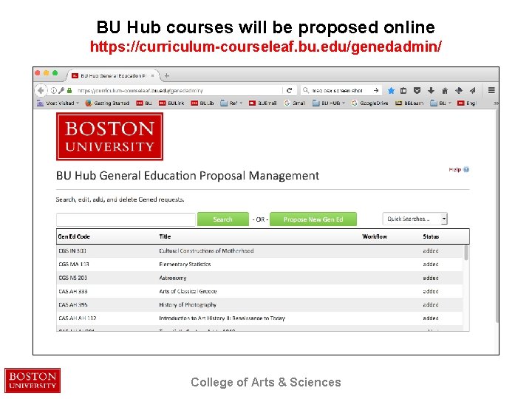Go back with the browser back arrow

(41, 90)
